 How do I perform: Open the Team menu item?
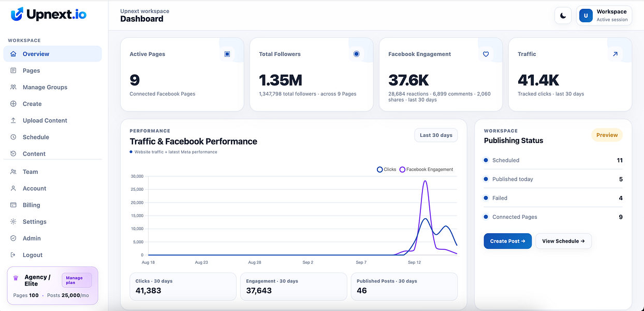pos(53,172)
